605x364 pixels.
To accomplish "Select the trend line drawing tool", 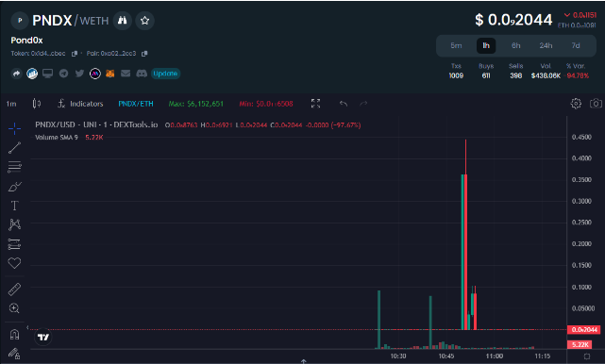I will pyautogui.click(x=14, y=148).
